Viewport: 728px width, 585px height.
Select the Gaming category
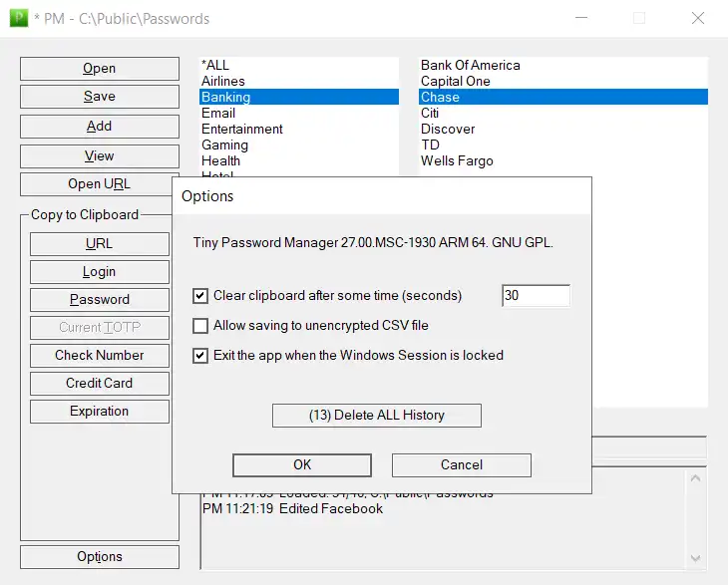click(x=299, y=146)
